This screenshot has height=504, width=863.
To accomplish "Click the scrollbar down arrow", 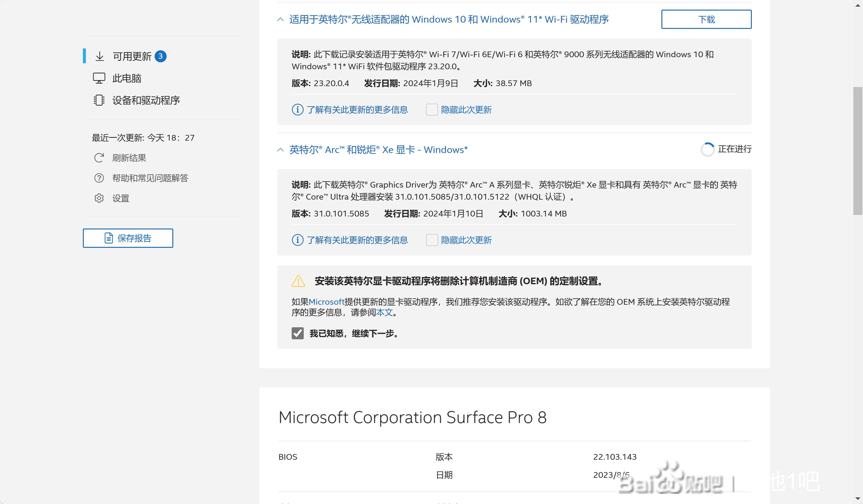I will tap(858, 499).
